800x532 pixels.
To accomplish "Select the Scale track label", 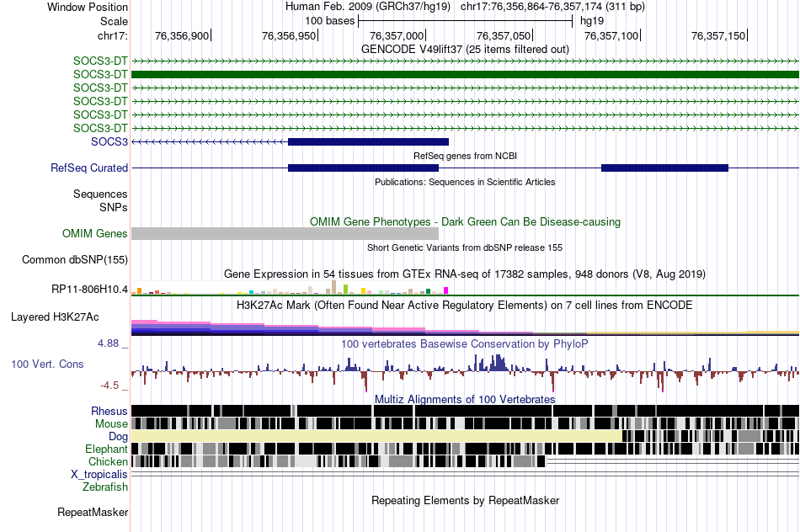I will tap(114, 21).
